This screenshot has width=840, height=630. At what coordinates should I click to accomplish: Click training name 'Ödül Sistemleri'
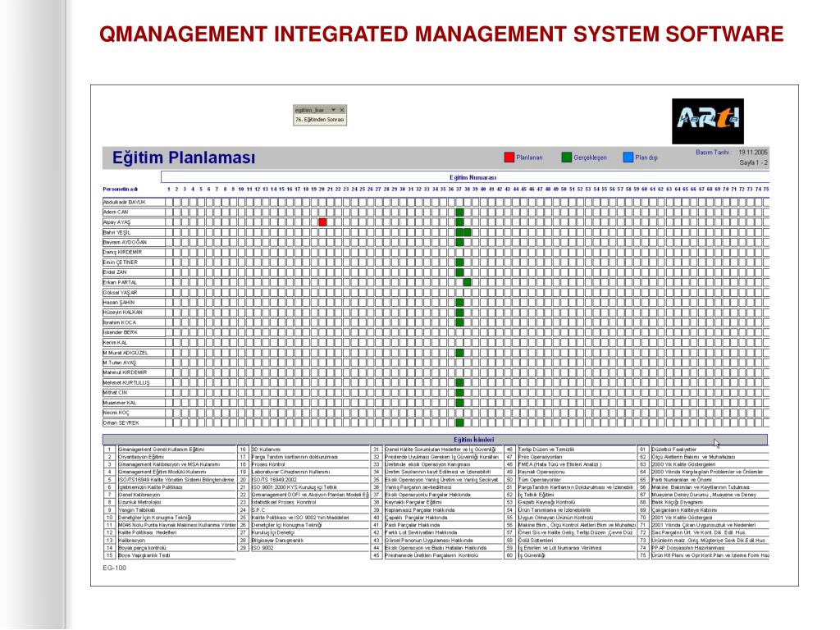pyautogui.click(x=535, y=541)
